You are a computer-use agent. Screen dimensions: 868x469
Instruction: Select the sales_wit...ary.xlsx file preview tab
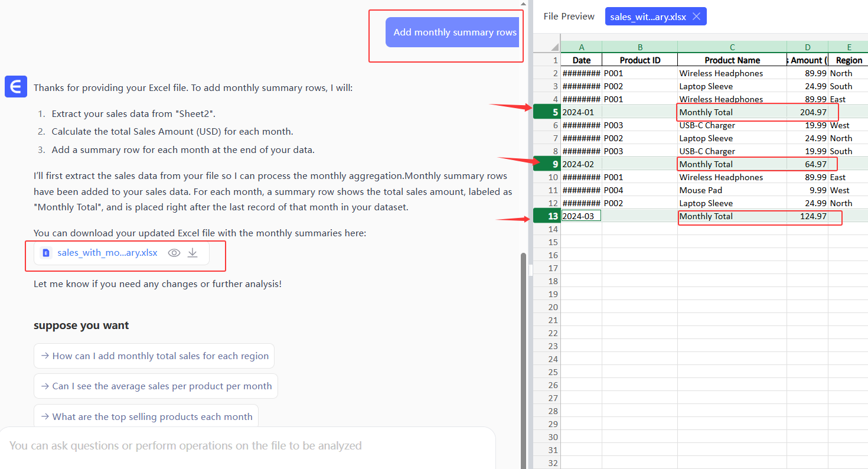(x=648, y=17)
